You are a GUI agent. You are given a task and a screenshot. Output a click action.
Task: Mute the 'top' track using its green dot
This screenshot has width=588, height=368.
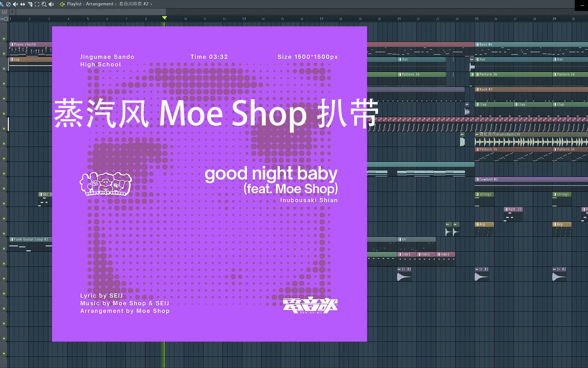pos(4,68)
